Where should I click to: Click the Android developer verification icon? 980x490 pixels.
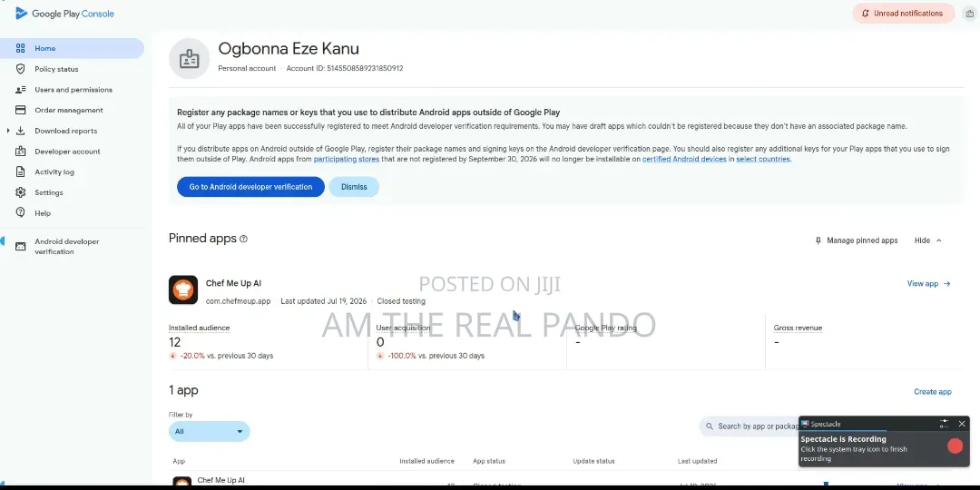21,246
